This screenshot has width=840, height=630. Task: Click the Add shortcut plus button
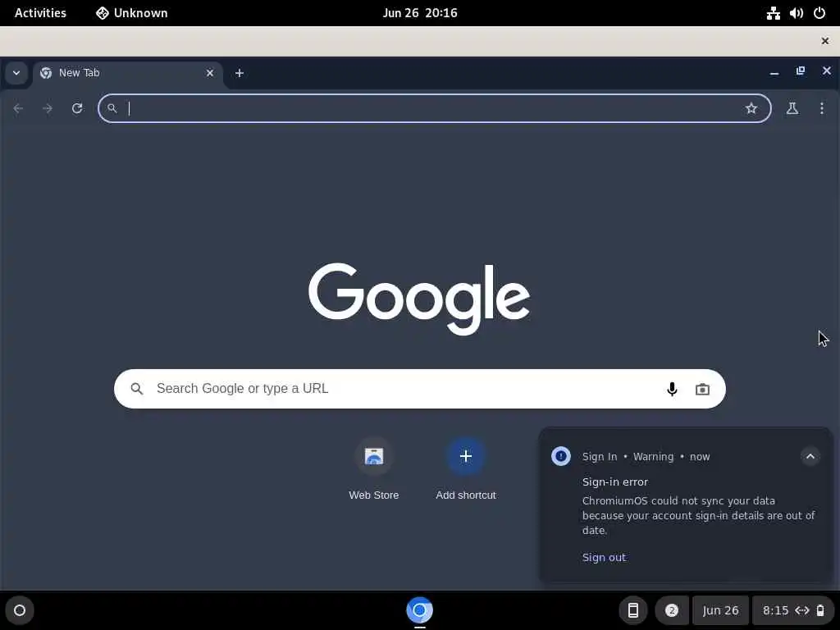[x=466, y=456]
